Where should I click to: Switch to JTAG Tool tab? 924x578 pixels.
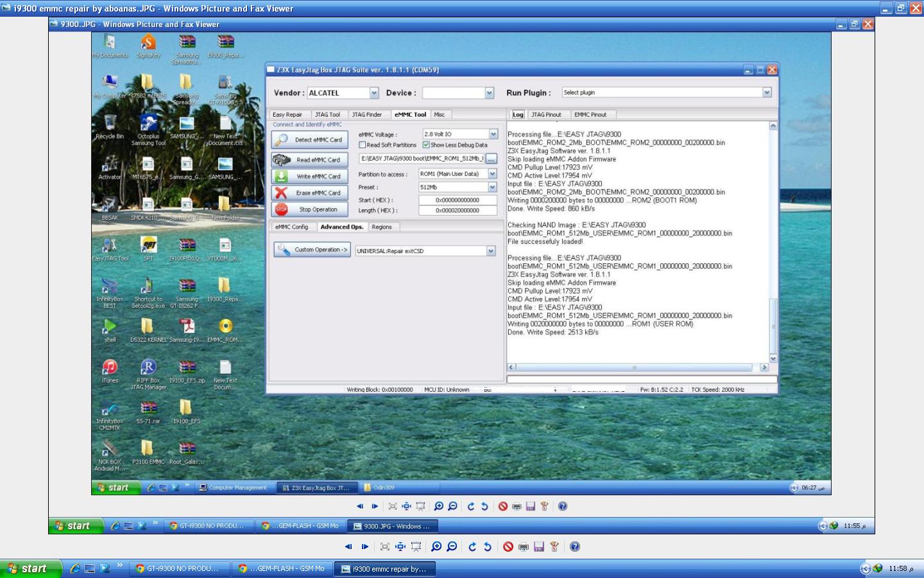(327, 114)
